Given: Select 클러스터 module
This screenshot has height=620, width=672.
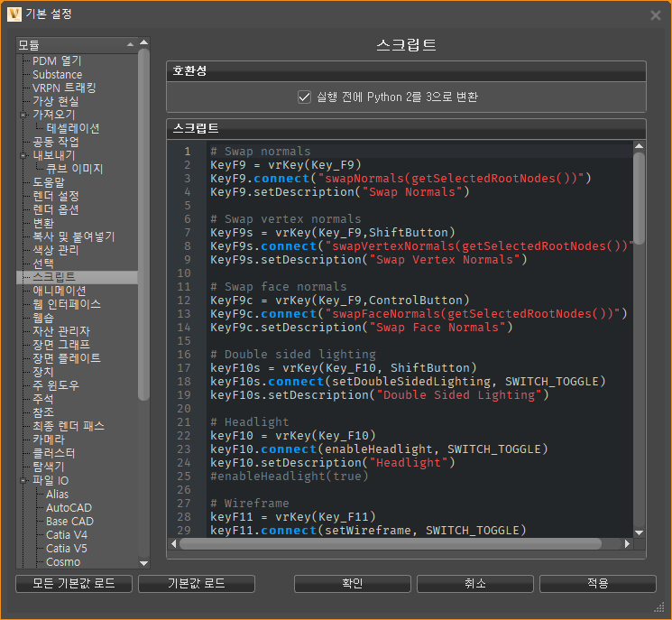Looking at the screenshot, I should pyautogui.click(x=54, y=453).
